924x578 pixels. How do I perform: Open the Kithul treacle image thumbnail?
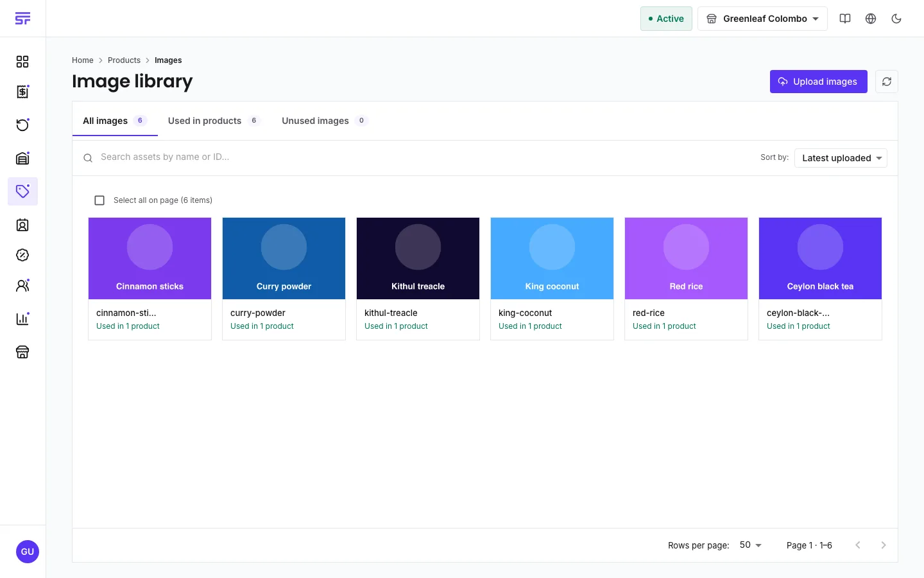(x=418, y=258)
